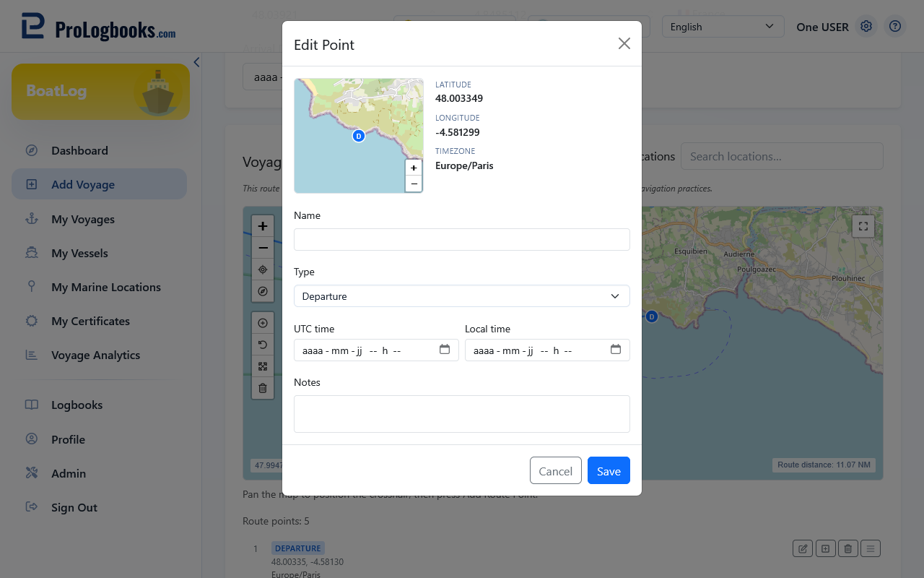Close the Edit Point dialog

pyautogui.click(x=624, y=44)
